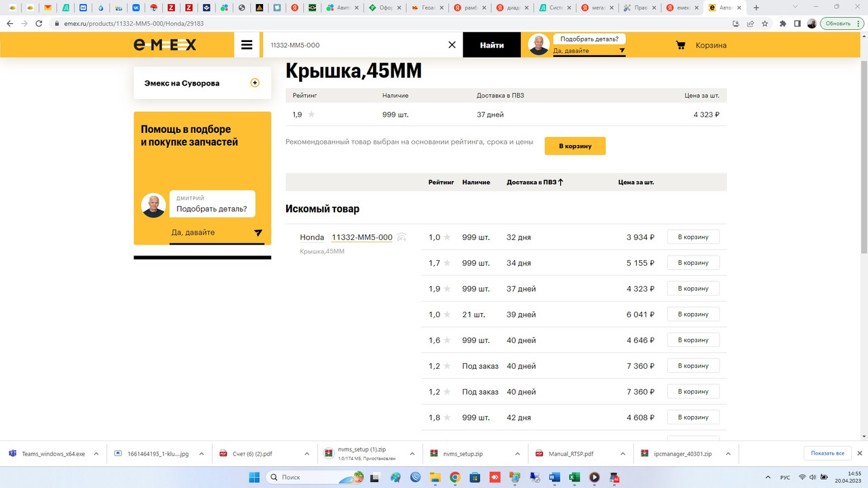Open the Windows Start menu

tap(254, 477)
